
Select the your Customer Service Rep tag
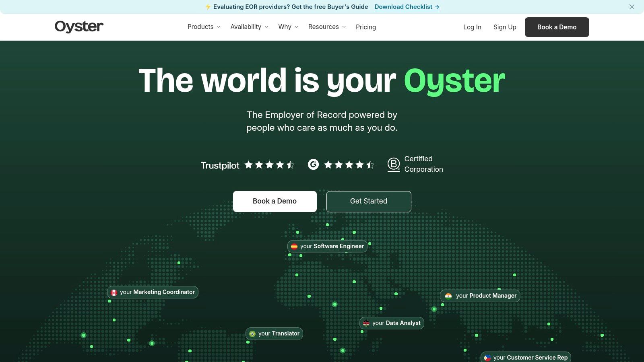click(526, 357)
